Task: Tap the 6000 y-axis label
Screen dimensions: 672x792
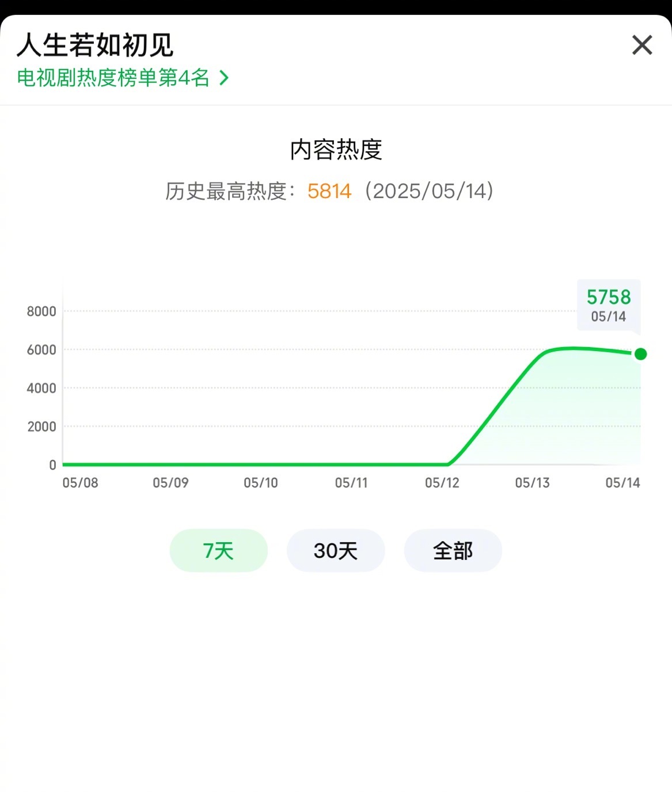Action: [41, 350]
